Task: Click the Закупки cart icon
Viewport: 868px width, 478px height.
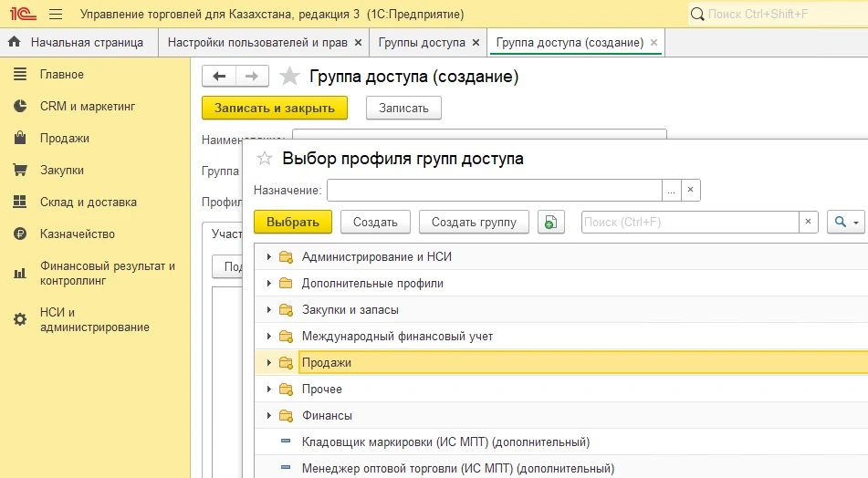Action: [20, 170]
